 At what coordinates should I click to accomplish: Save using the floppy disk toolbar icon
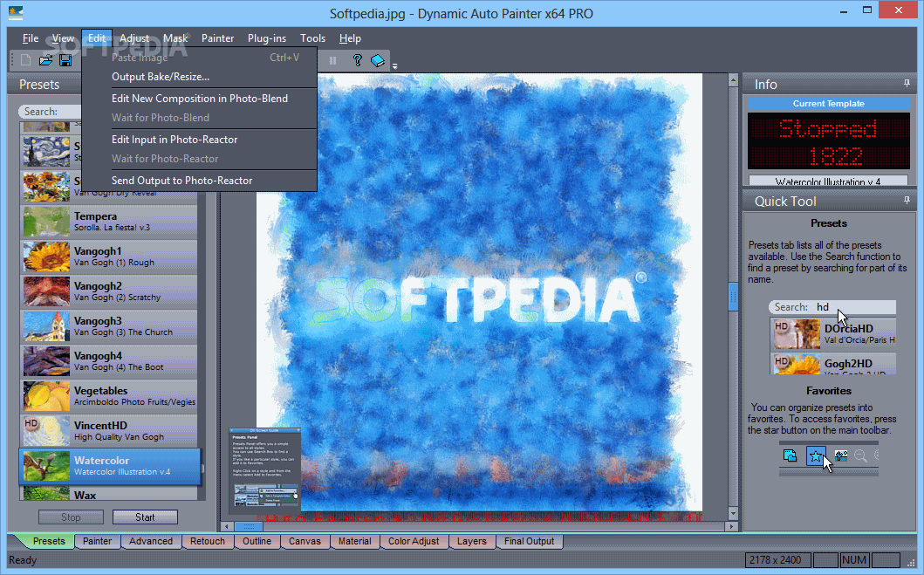[65, 60]
